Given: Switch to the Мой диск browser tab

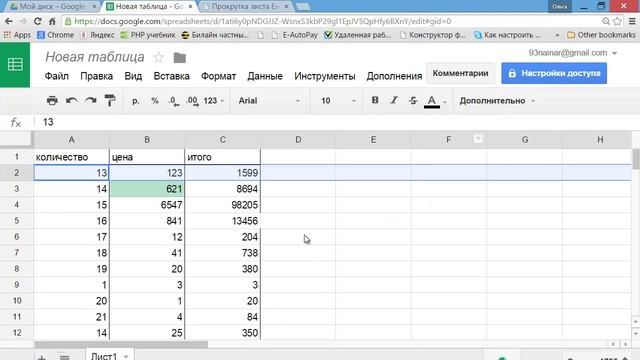Looking at the screenshot, I should click(x=53, y=6).
